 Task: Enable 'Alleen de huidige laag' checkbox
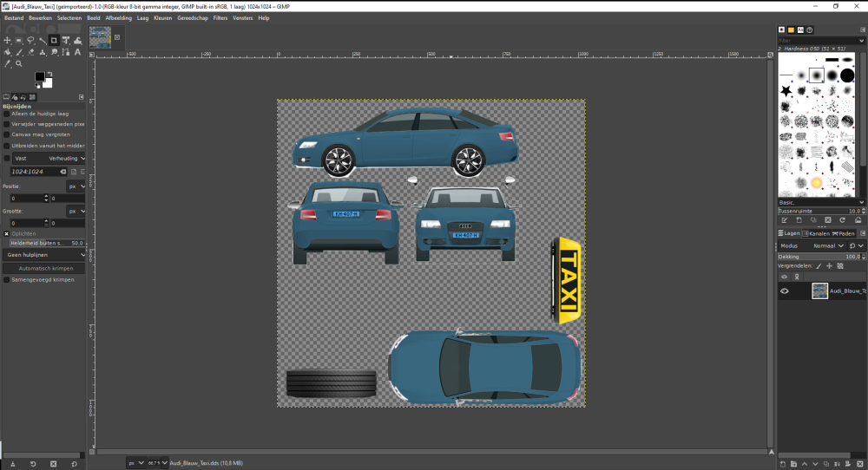(7, 114)
